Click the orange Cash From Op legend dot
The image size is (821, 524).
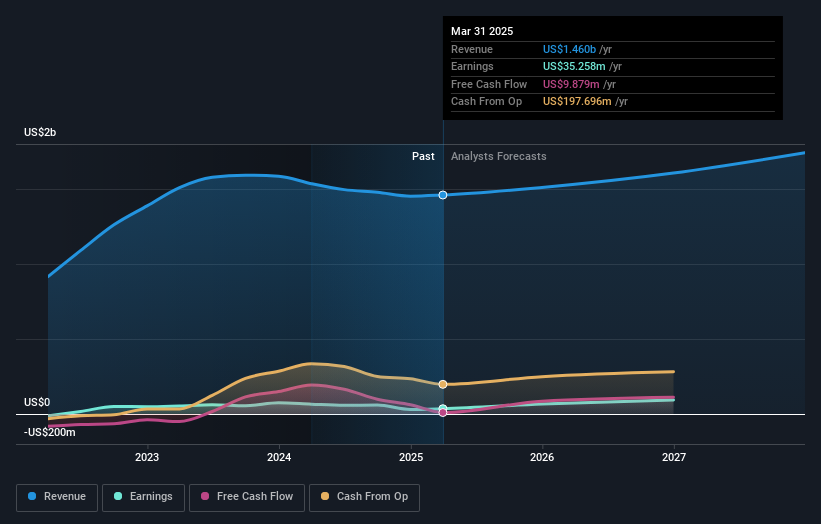[x=325, y=496]
